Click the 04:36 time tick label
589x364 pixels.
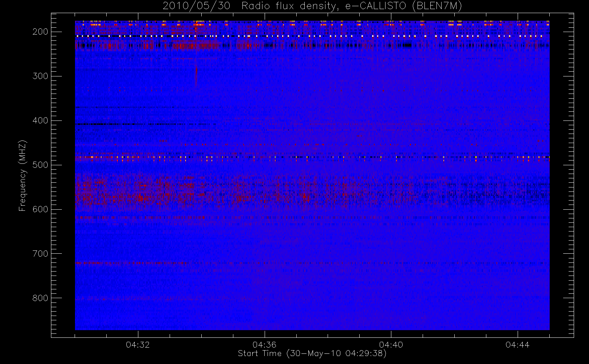pyautogui.click(x=265, y=345)
